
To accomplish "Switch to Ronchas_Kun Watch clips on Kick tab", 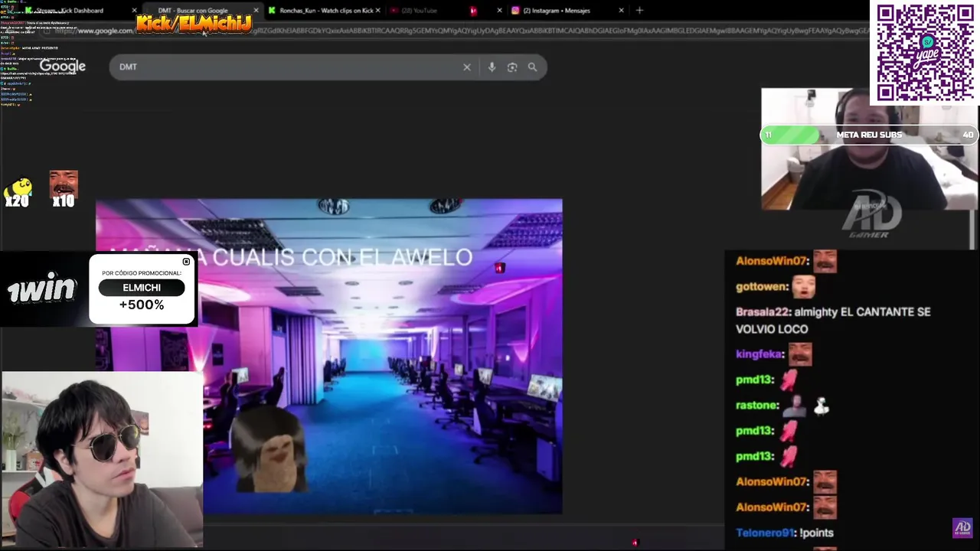I will pyautogui.click(x=324, y=11).
